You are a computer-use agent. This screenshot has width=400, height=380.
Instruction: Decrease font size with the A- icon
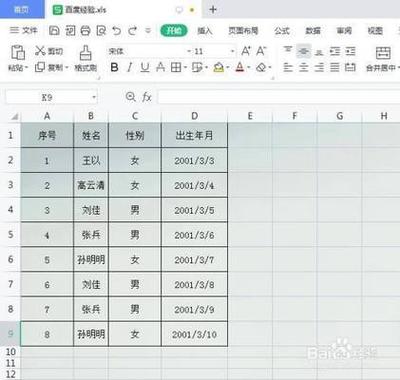coord(261,51)
